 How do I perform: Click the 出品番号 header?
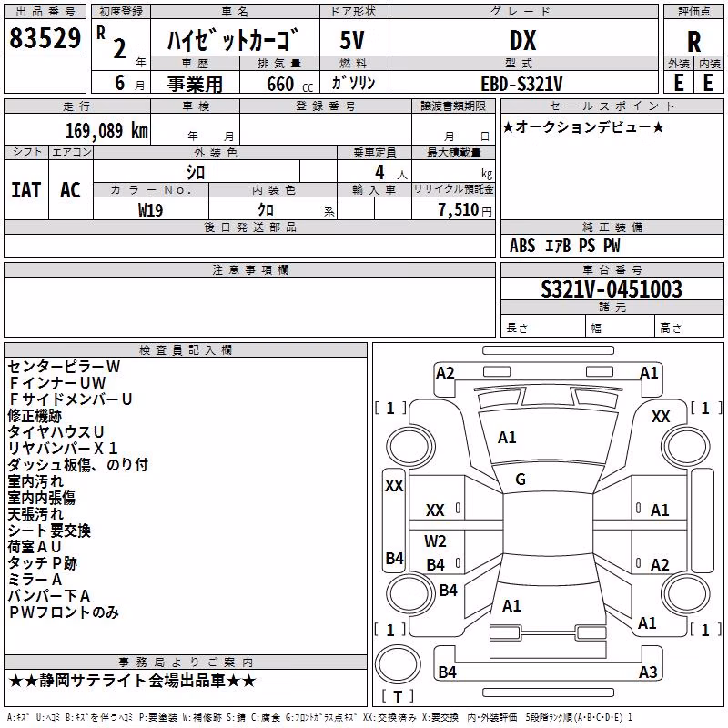tap(45, 12)
